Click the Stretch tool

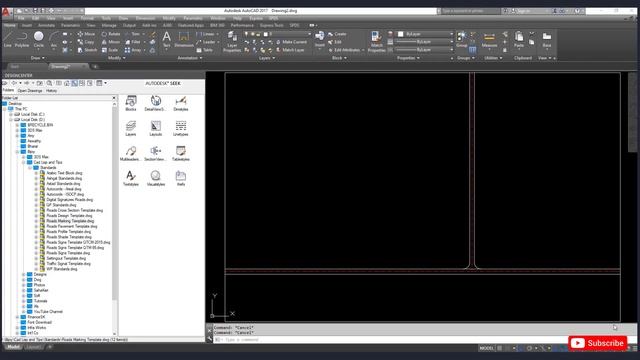click(87, 50)
